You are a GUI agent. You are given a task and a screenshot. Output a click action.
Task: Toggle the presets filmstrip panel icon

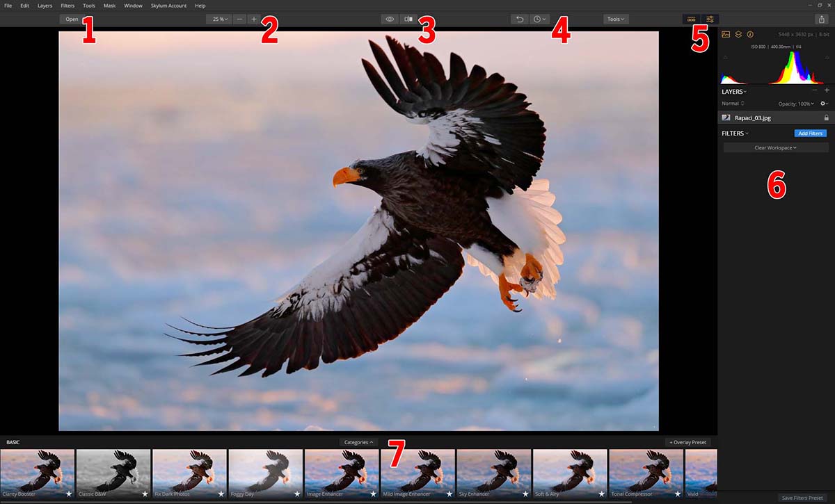click(692, 19)
